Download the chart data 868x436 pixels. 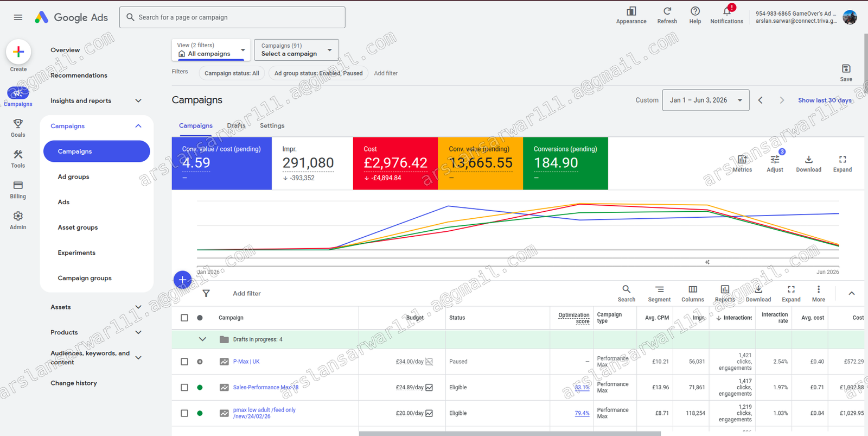click(x=808, y=163)
